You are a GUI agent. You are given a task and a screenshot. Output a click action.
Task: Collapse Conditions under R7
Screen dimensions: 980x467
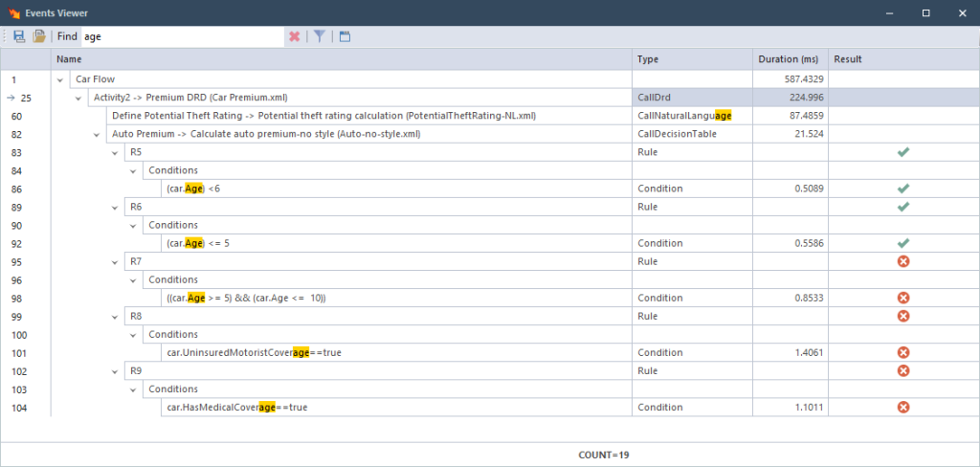coord(132,279)
